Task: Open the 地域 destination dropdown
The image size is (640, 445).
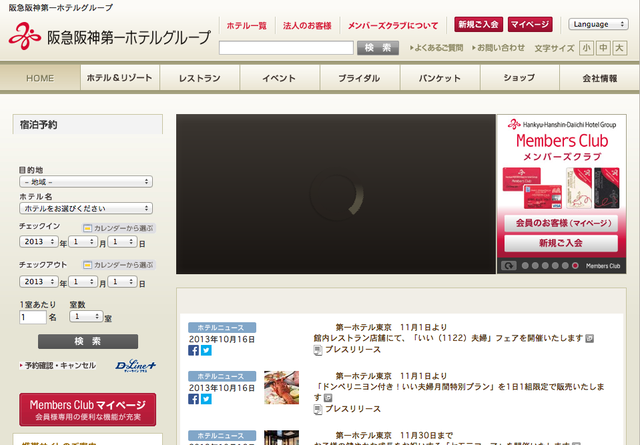Action: (86, 182)
